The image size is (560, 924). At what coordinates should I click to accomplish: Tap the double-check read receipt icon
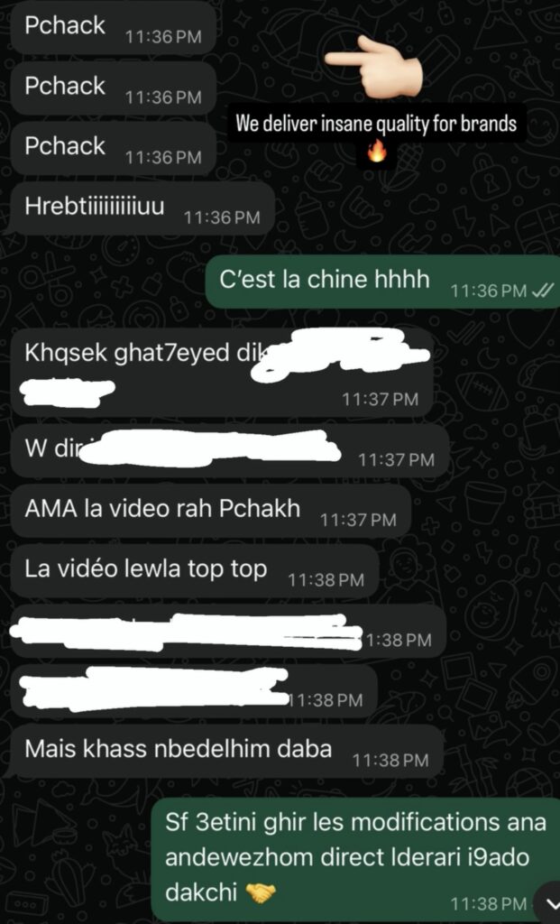542,290
